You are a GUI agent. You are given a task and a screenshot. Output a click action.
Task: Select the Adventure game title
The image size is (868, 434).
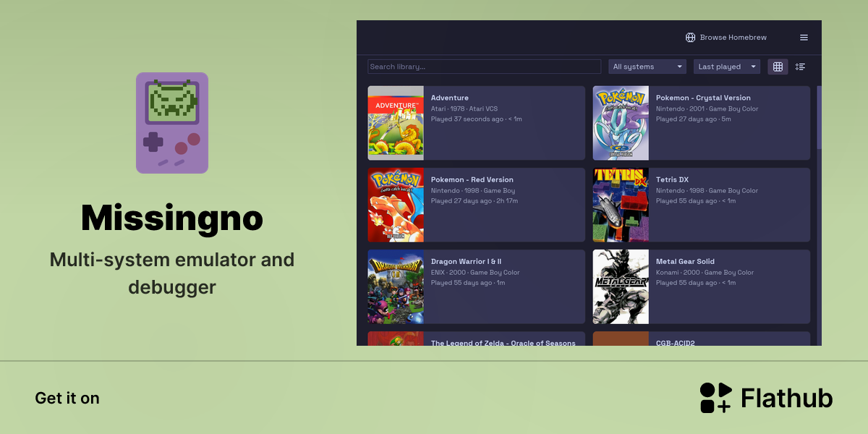point(450,98)
